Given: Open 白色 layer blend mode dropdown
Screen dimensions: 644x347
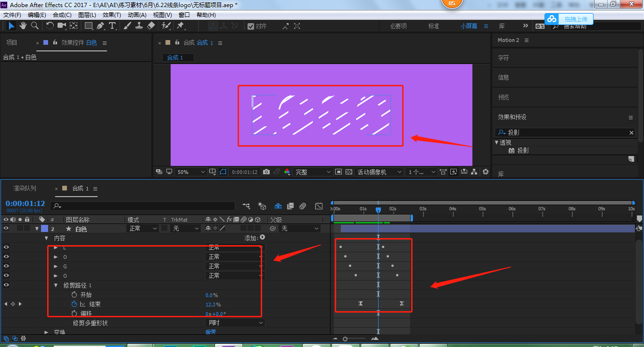Looking at the screenshot, I should click(x=142, y=228).
